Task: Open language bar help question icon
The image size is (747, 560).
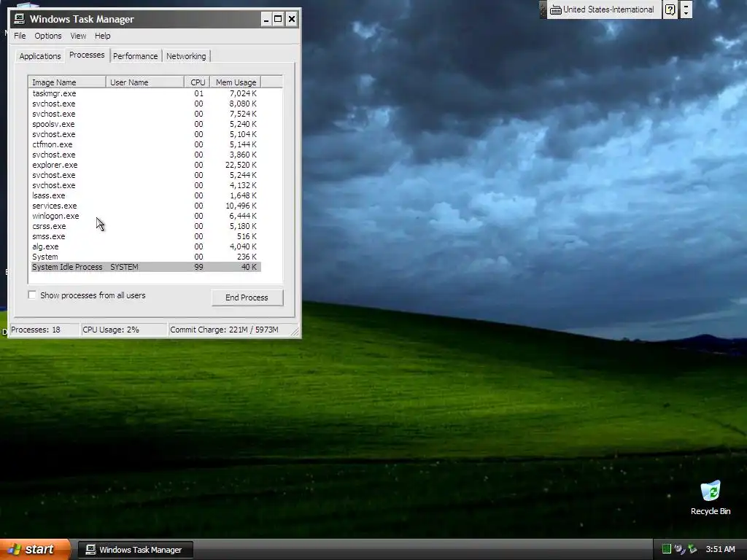Action: pos(670,9)
